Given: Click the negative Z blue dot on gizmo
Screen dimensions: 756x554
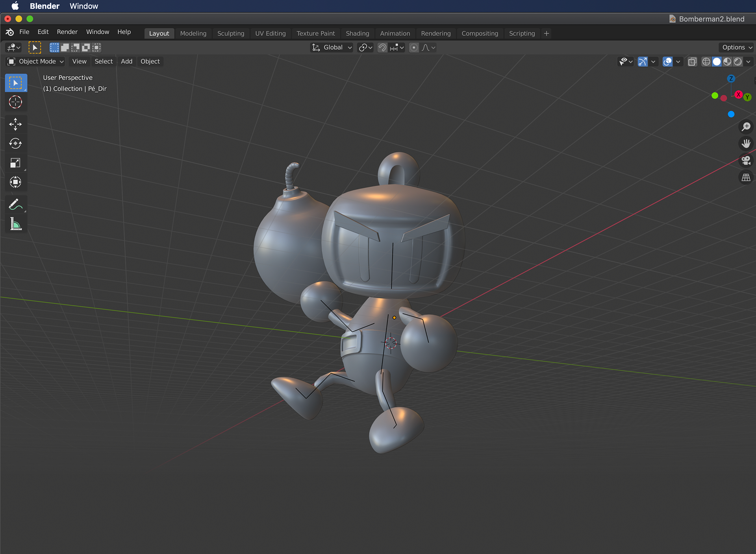Looking at the screenshot, I should click(x=731, y=114).
